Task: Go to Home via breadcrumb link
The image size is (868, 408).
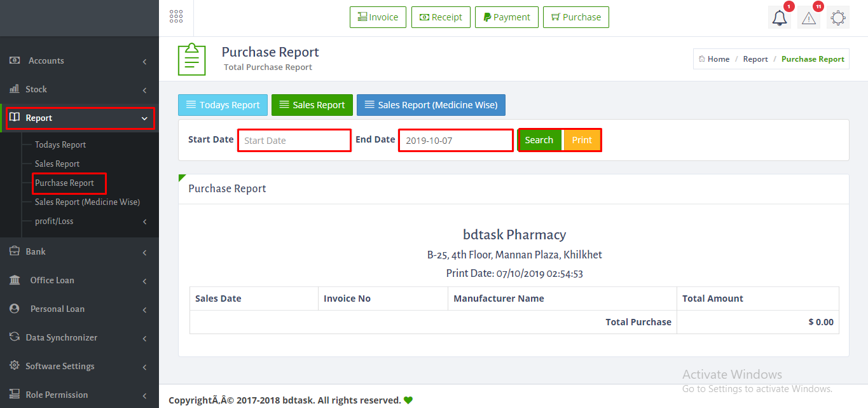Action: 719,59
